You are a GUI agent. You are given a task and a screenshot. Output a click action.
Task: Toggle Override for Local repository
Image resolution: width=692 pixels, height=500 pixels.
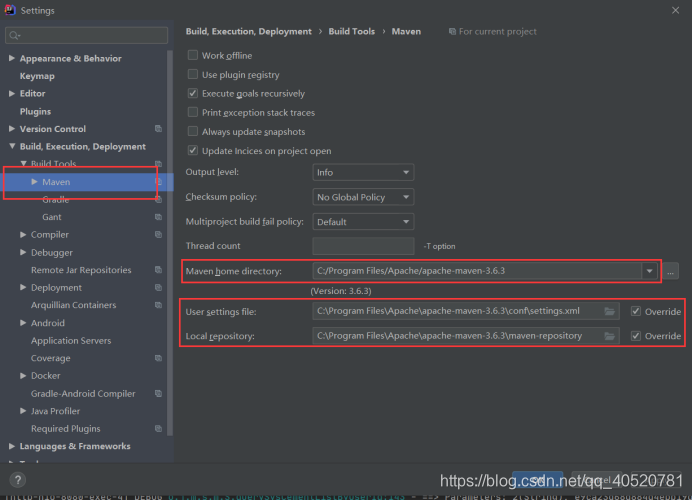636,336
